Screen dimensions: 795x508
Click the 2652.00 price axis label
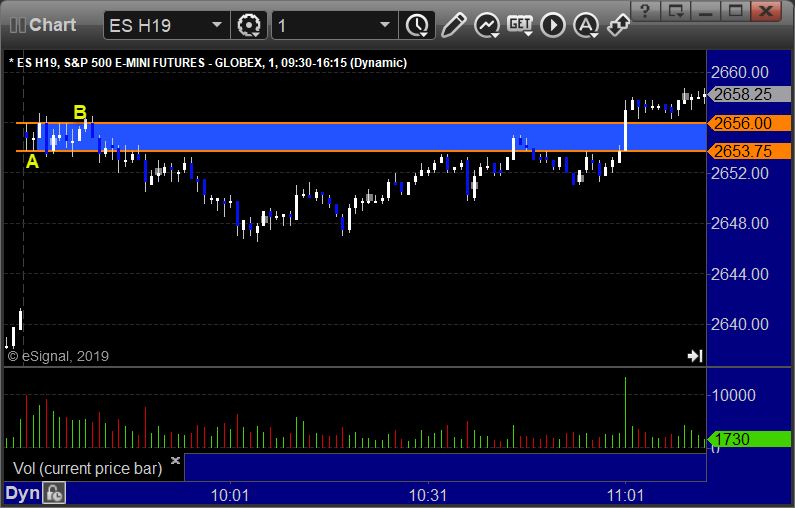pos(740,173)
